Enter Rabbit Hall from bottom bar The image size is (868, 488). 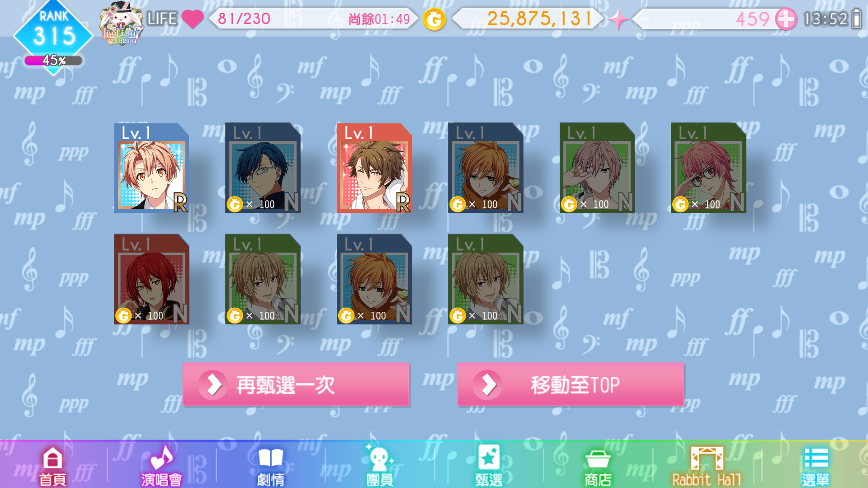[707, 466]
